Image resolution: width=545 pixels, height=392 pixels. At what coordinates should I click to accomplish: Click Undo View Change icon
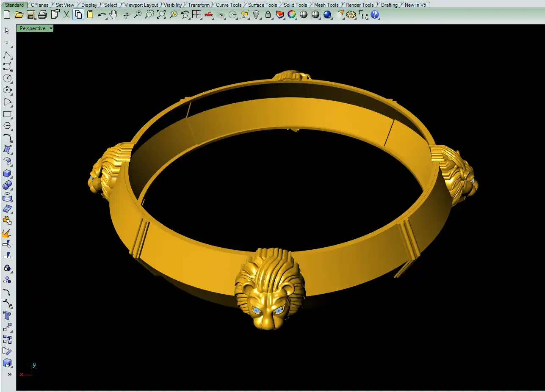tap(185, 14)
